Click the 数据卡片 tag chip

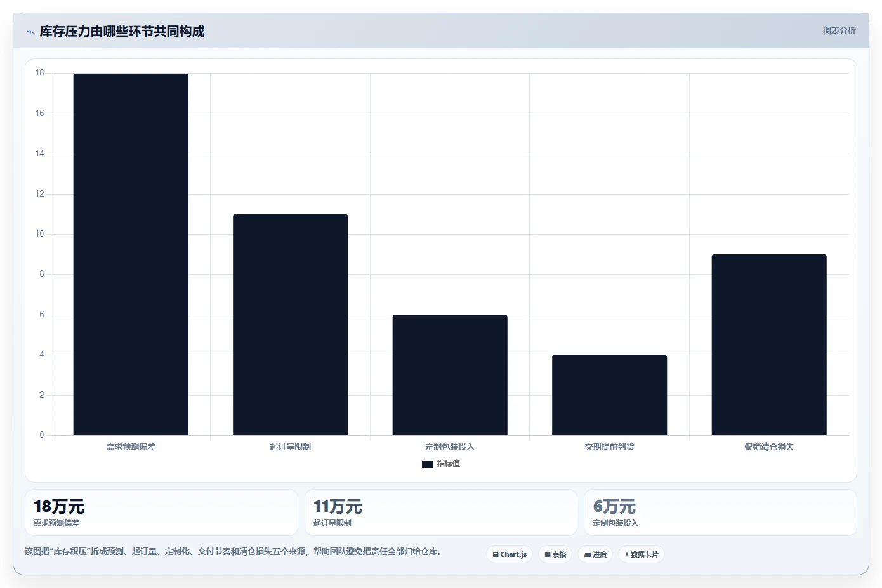coord(642,554)
